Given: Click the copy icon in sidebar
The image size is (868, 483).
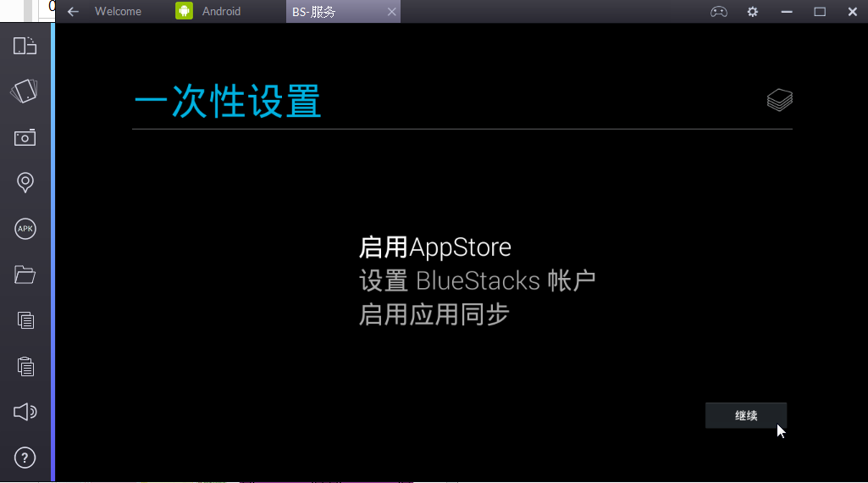Looking at the screenshot, I should [x=25, y=320].
